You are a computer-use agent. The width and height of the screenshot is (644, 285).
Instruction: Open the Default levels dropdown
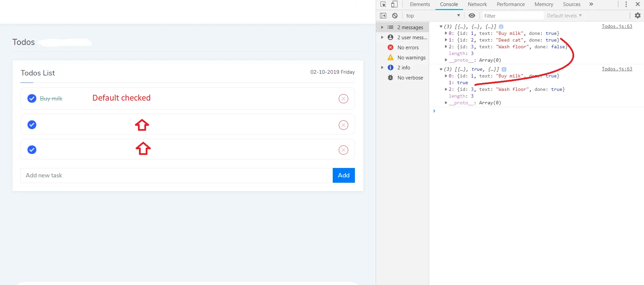564,16
